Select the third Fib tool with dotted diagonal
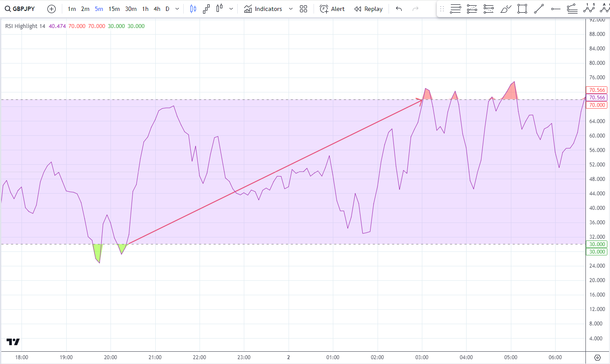Screen dimensions: 610x364 [488, 9]
